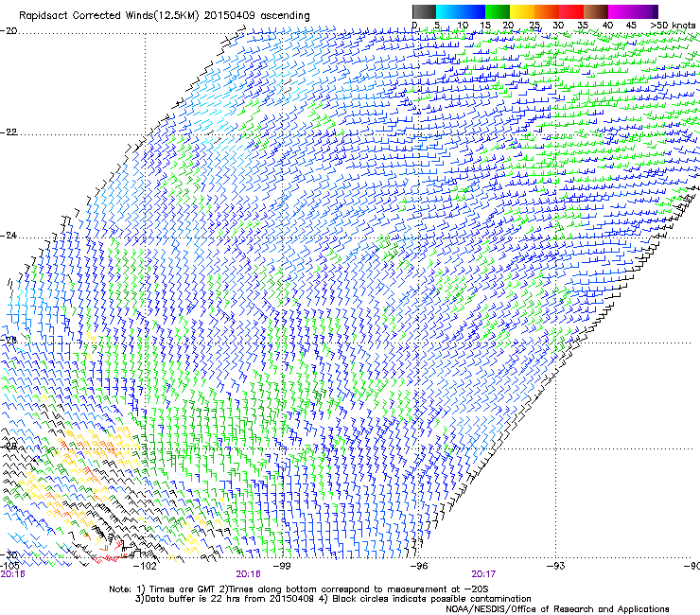Click the '0' label under the color bar
Screen dimensions: 700x615
[414, 26]
